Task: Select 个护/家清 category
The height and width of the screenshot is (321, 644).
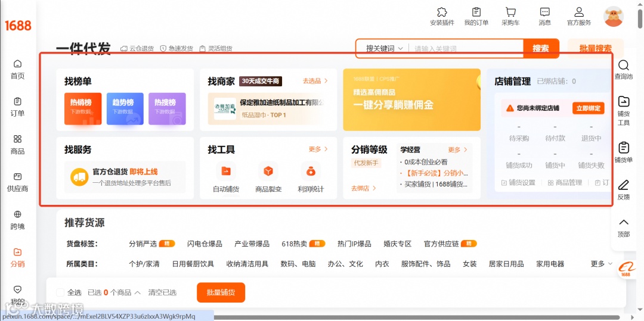Action: click(144, 264)
